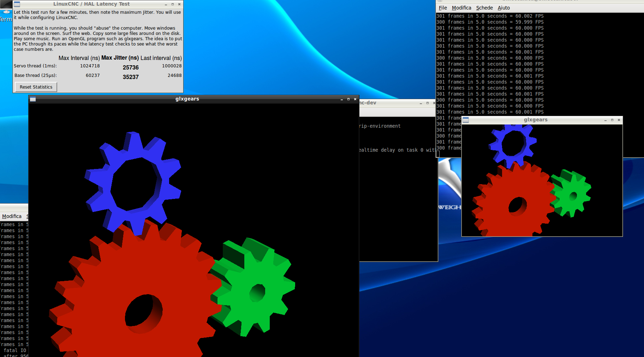The image size is (644, 357).
Task: Minimize the large glxgears window
Action: click(342, 99)
